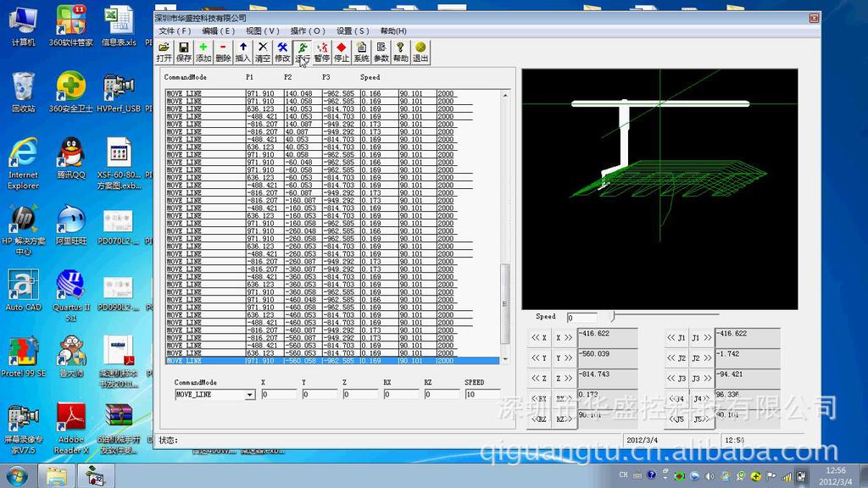Click the 保存 (Save) floppy disk icon
The height and width of the screenshot is (488, 868).
point(184,52)
